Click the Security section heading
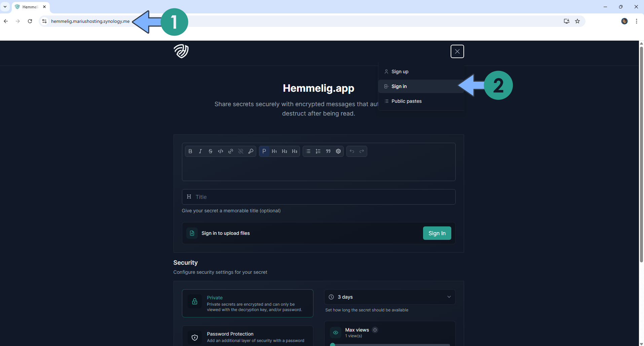Viewport: 644px width, 346px height. coord(186,263)
